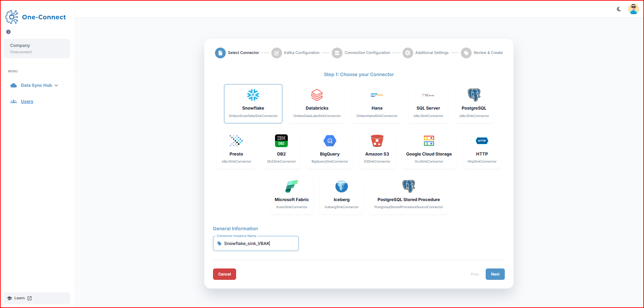Go to the Users page link

[27, 102]
